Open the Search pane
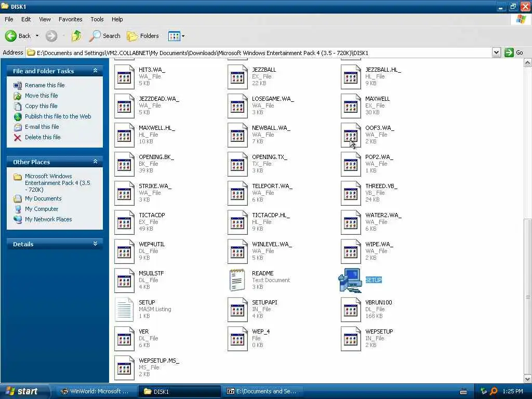532x399 pixels. tap(104, 36)
